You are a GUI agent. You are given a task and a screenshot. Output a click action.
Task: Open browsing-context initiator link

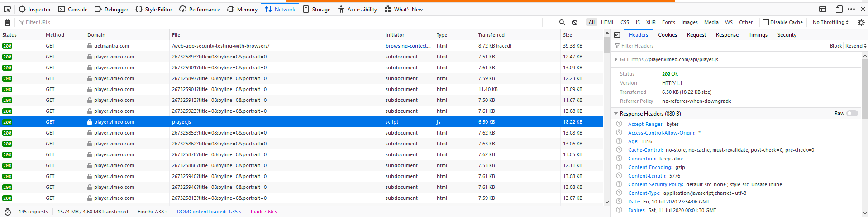click(x=408, y=46)
